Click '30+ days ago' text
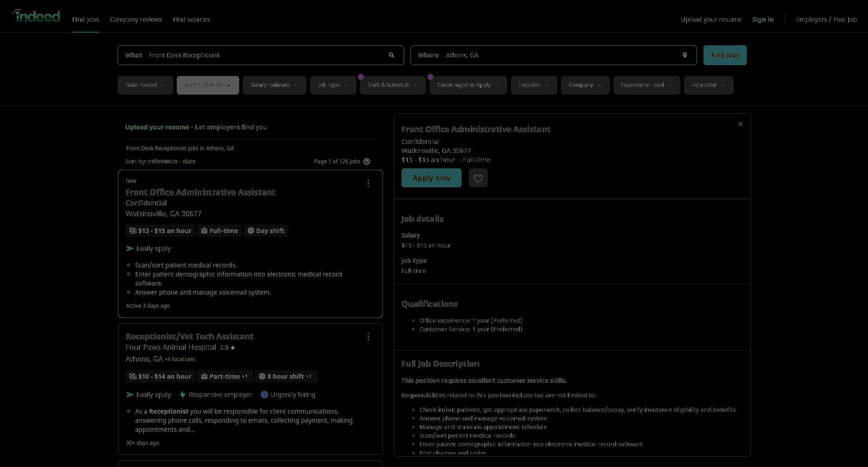The width and height of the screenshot is (868, 467). pyautogui.click(x=142, y=443)
